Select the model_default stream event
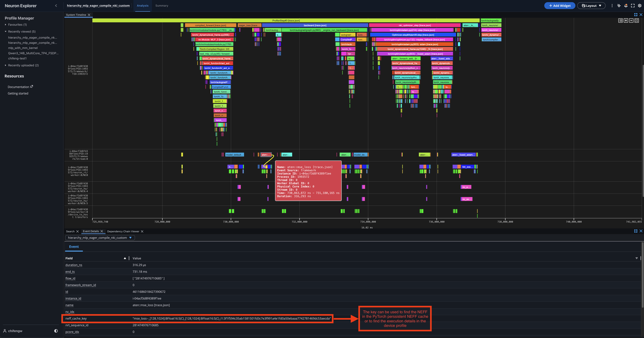 [x=235, y=155]
